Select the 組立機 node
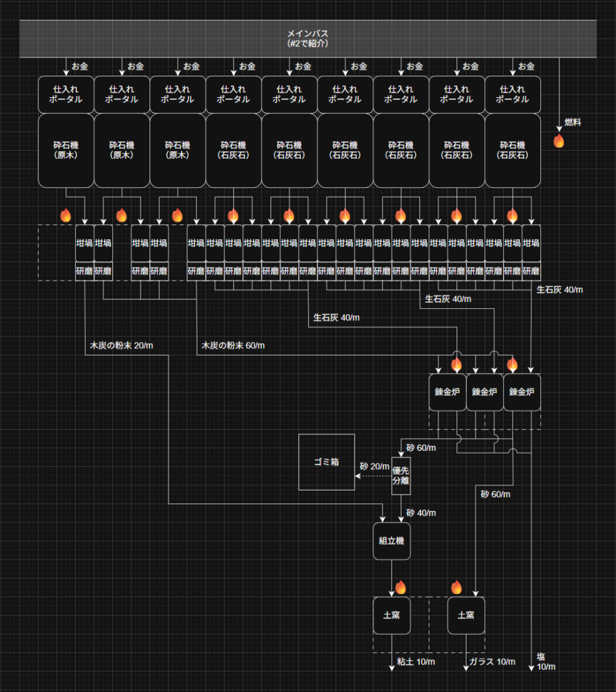This screenshot has width=616, height=692. (392, 541)
